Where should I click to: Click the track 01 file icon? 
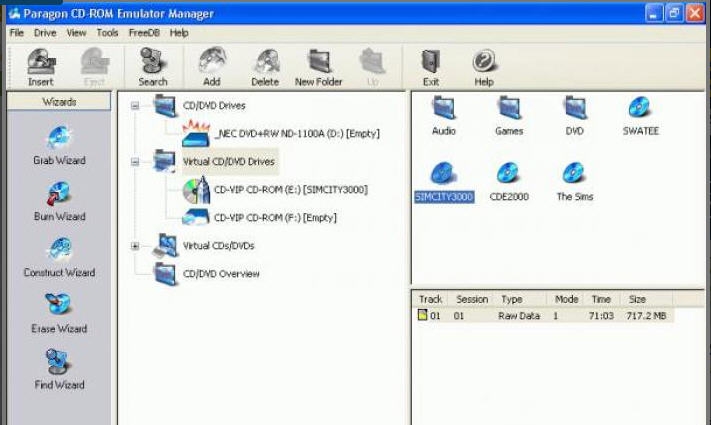pyautogui.click(x=423, y=315)
